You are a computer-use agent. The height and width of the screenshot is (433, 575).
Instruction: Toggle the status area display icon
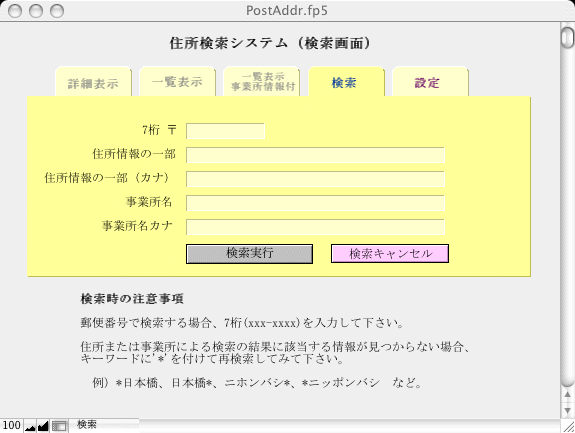(59, 426)
